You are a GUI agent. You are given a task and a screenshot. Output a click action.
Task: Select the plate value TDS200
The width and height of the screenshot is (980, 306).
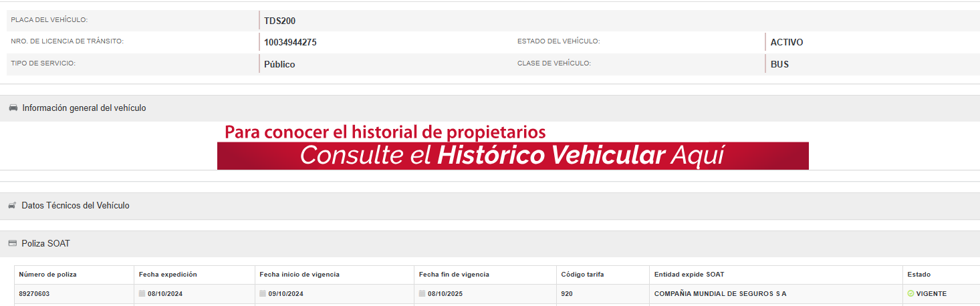click(x=279, y=21)
